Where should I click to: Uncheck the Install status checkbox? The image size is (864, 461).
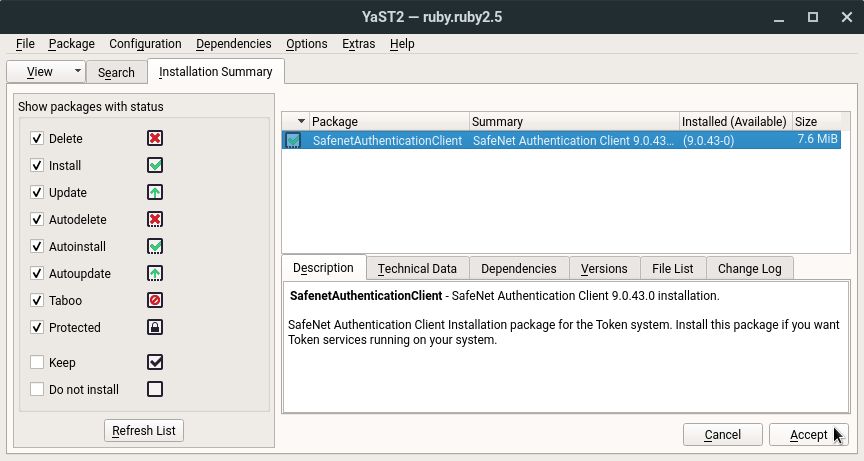coord(37,165)
